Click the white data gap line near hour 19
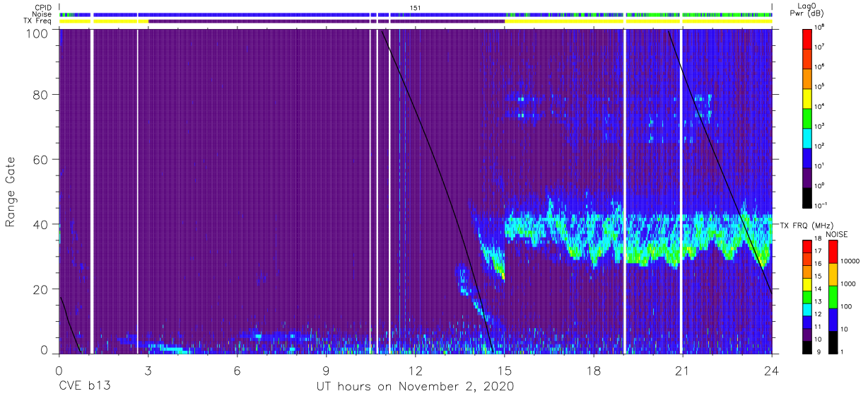 (625, 191)
